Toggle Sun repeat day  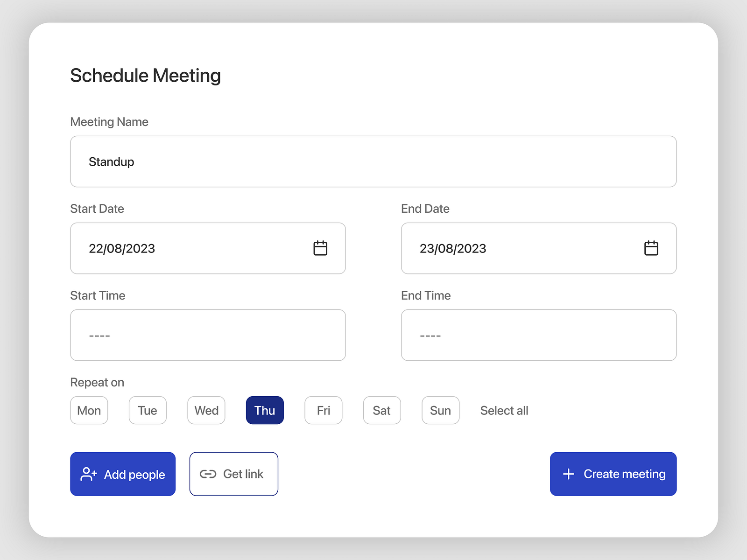coord(441,410)
